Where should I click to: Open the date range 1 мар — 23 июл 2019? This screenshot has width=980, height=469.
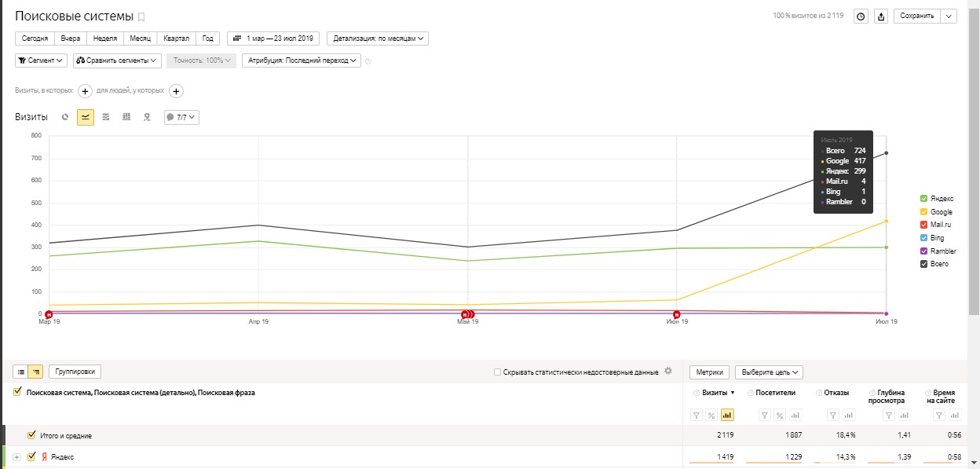274,38
